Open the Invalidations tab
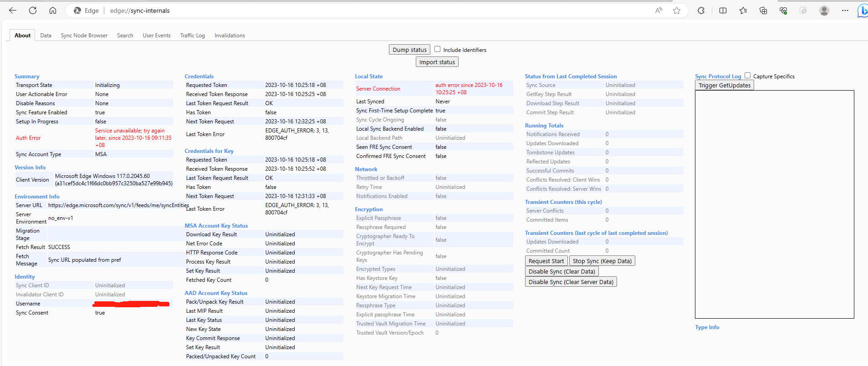The height and width of the screenshot is (366, 868). coord(230,35)
